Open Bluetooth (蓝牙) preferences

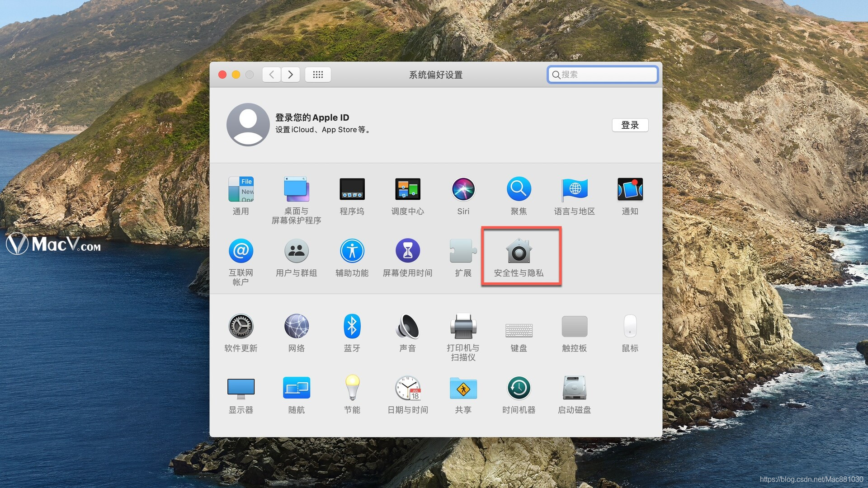[x=352, y=326]
